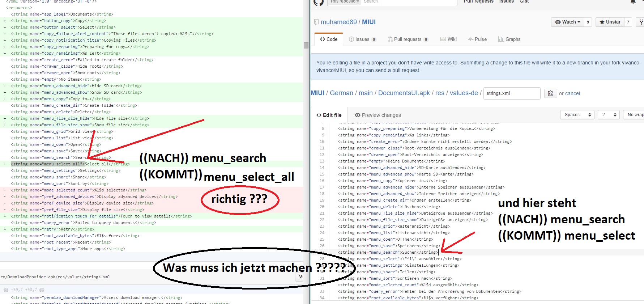Viewport: 644px width, 304px height.
Task: Open the main breadcrumb folder
Action: point(366,93)
